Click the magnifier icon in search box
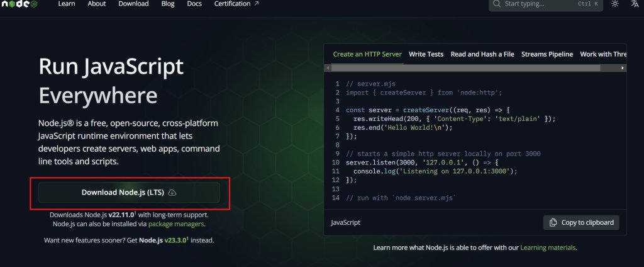The width and height of the screenshot is (644, 267). click(497, 4)
